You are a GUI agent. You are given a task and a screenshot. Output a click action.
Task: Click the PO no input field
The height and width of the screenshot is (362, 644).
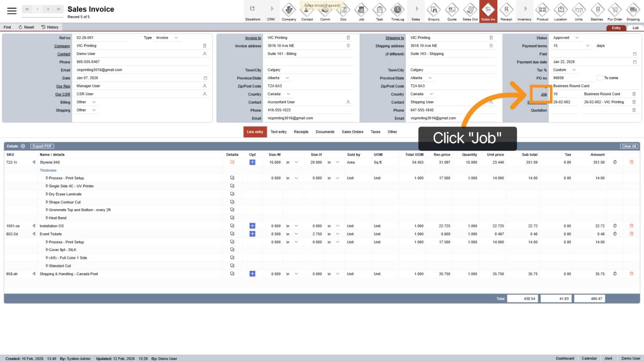pyautogui.click(x=572, y=78)
